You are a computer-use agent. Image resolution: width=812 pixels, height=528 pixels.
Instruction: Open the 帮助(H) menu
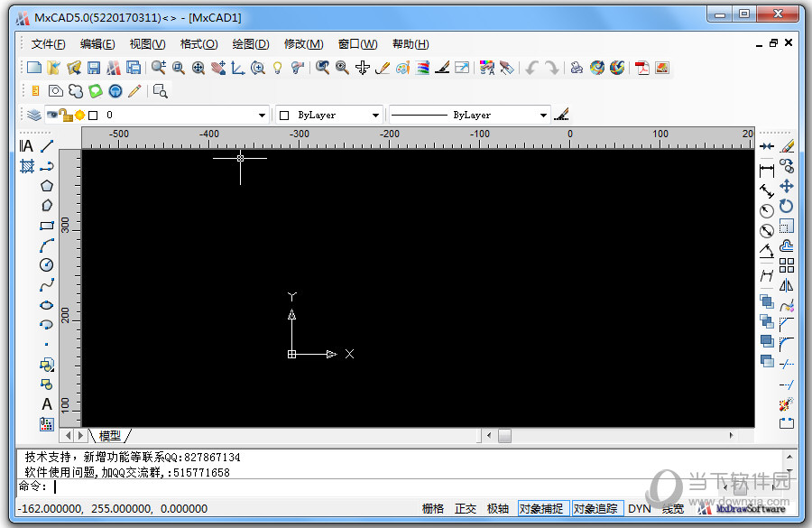[x=411, y=44]
